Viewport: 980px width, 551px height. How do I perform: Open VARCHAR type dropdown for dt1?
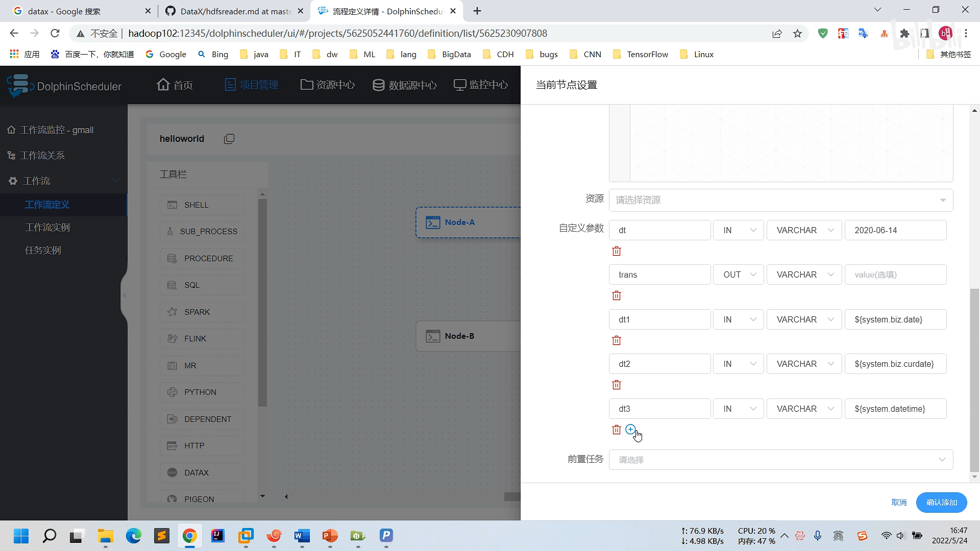coord(804,319)
